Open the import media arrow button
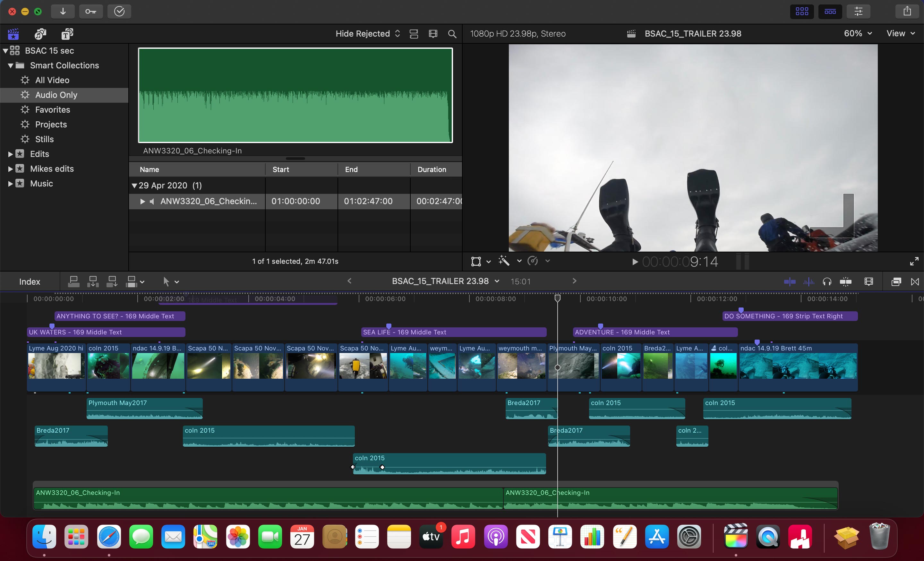 click(63, 11)
